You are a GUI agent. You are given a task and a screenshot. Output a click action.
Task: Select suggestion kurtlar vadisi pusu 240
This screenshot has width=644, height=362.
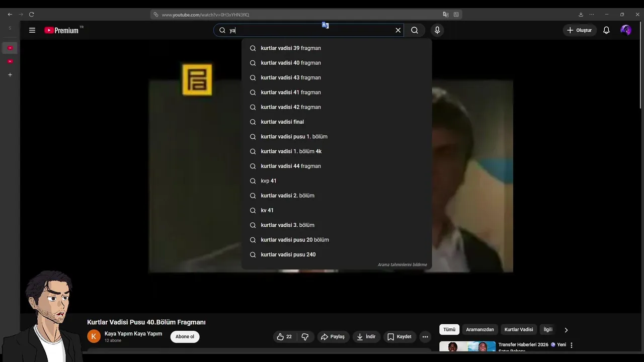click(337, 254)
